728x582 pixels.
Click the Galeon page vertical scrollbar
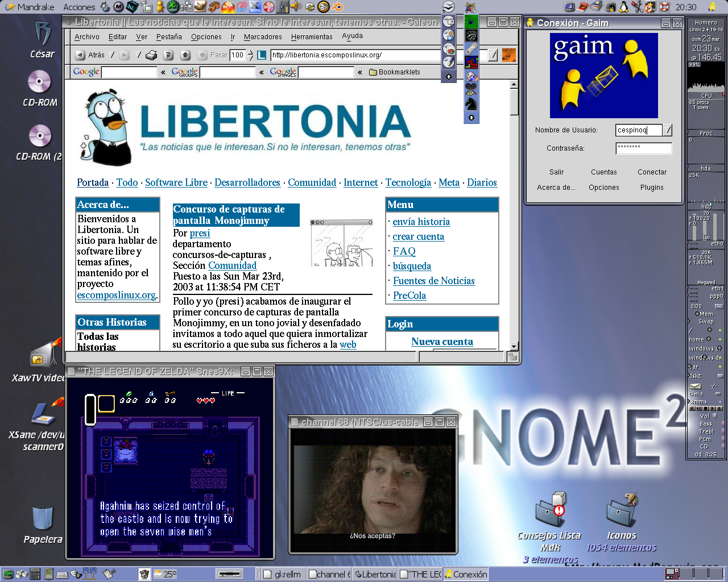point(514,215)
